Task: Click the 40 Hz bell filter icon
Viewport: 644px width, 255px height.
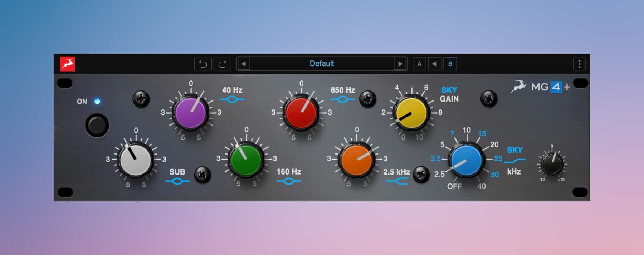Action: click(x=232, y=99)
